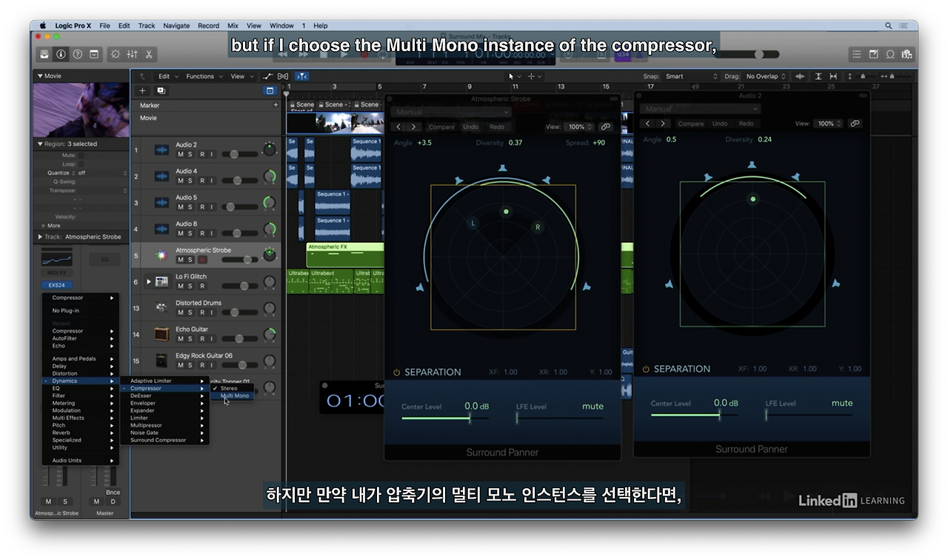Open the tracks area Functions menu
Viewport: 948px width, 560px height.
click(x=203, y=76)
